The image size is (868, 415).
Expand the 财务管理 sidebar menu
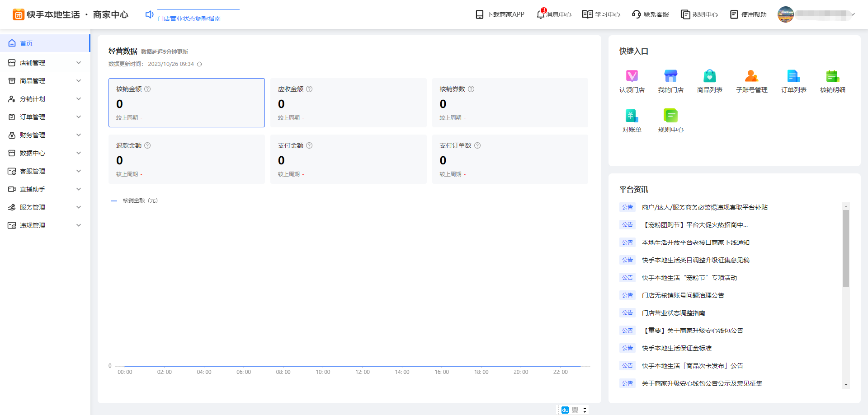pyautogui.click(x=45, y=135)
